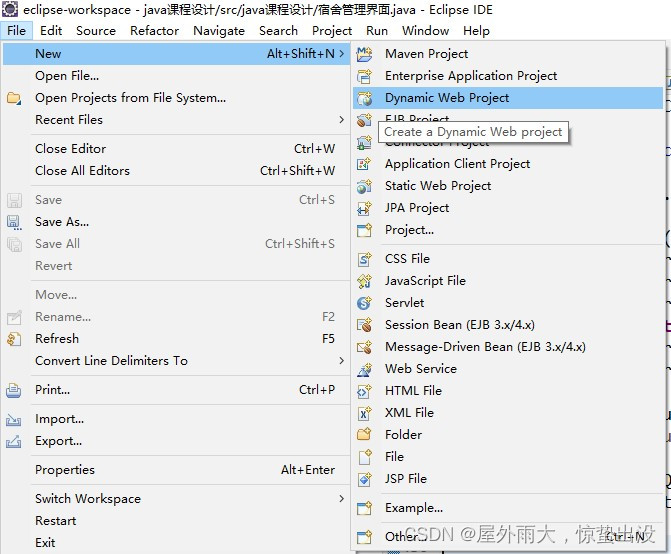This screenshot has height=554, width=671.
Task: Choose Open File... from File menu
Action: pos(176,76)
